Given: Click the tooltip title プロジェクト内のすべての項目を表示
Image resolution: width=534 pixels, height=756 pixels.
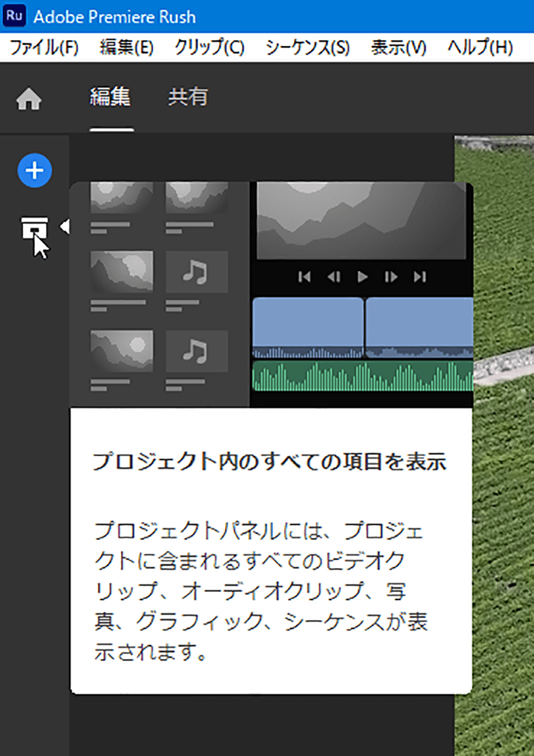Looking at the screenshot, I should click(x=269, y=462).
